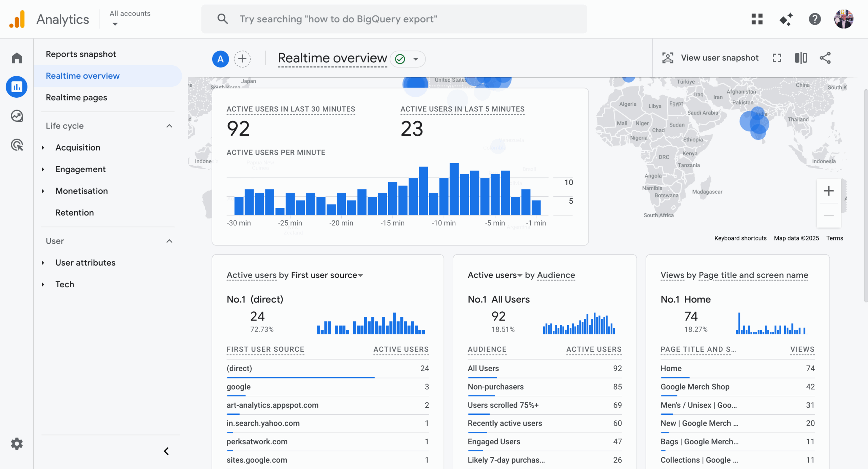The width and height of the screenshot is (868, 469).
Task: Toggle full screen view icon
Action: (x=777, y=58)
